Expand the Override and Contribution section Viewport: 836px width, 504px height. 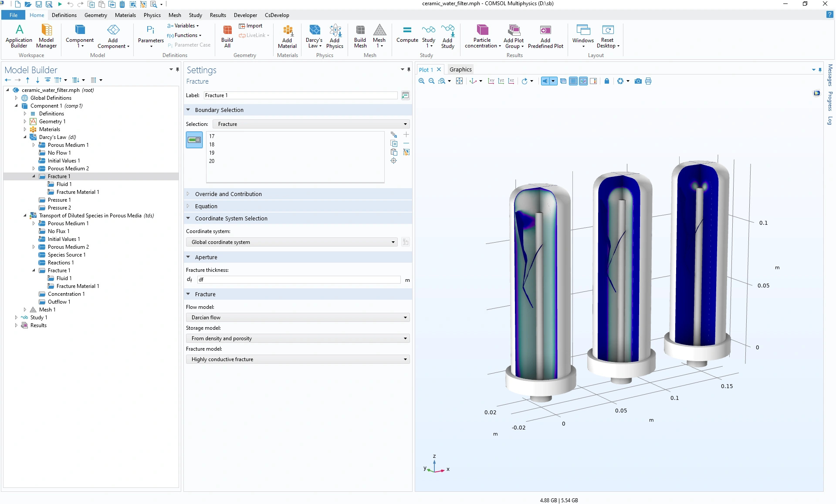click(298, 194)
